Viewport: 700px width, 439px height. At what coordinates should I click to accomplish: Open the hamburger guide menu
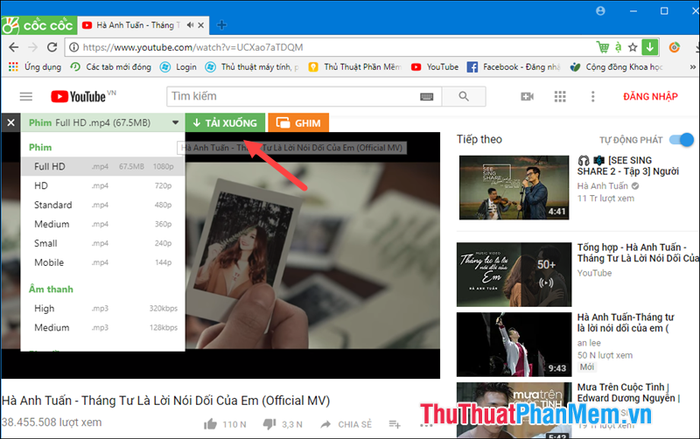(26, 96)
